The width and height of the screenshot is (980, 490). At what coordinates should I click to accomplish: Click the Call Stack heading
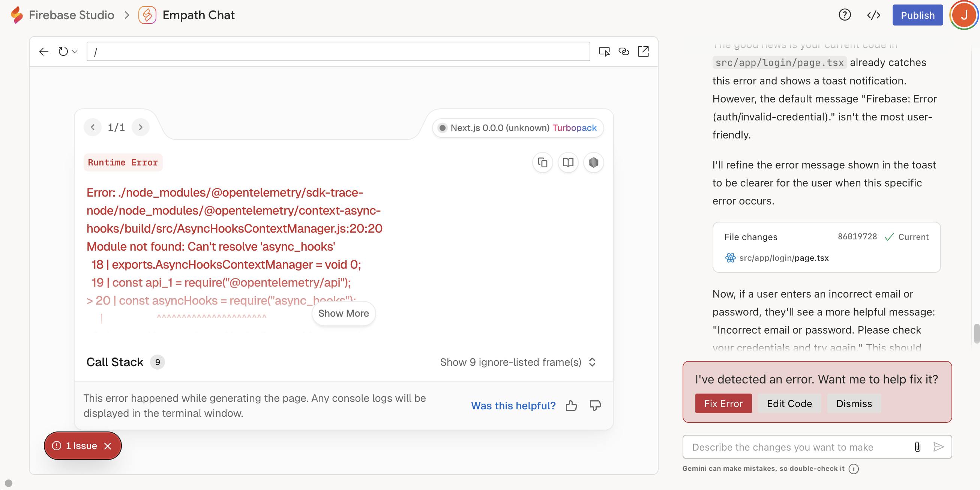coord(115,362)
